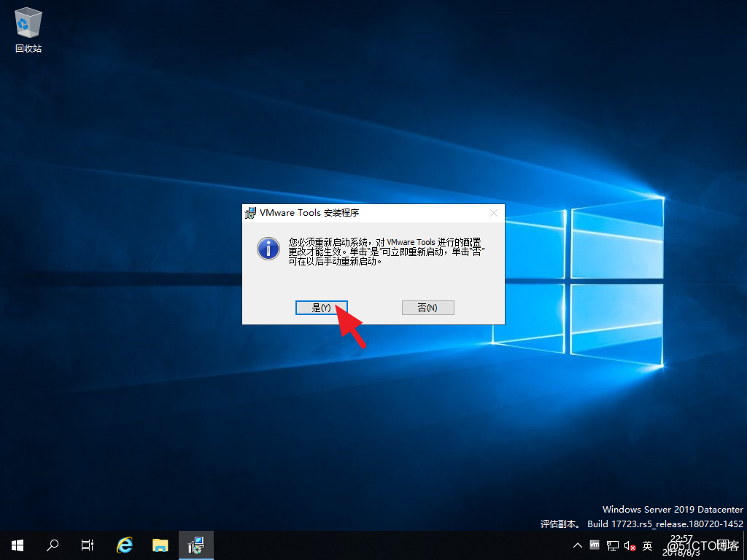Open the taskbar search magnifier
747x560 pixels.
click(53, 545)
